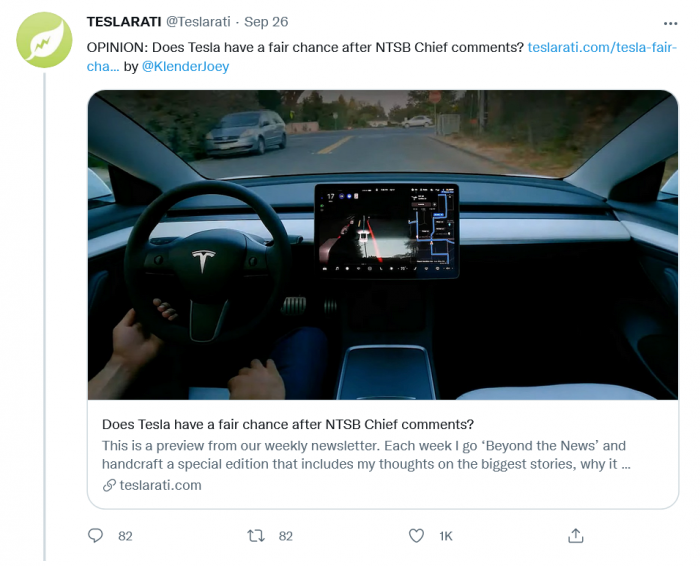Visit the @KlenderJoey mention

point(186,66)
